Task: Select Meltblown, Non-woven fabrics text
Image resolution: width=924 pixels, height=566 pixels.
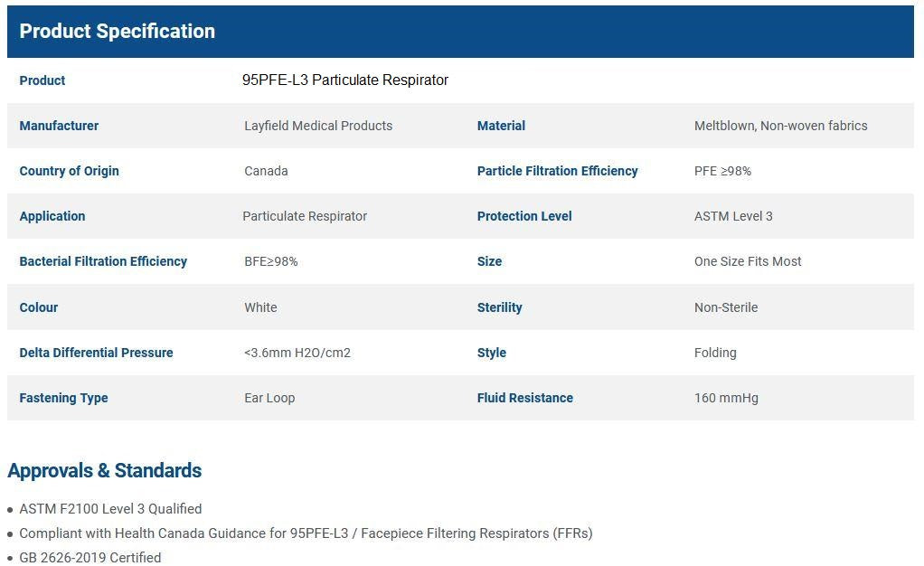Action: click(x=780, y=126)
